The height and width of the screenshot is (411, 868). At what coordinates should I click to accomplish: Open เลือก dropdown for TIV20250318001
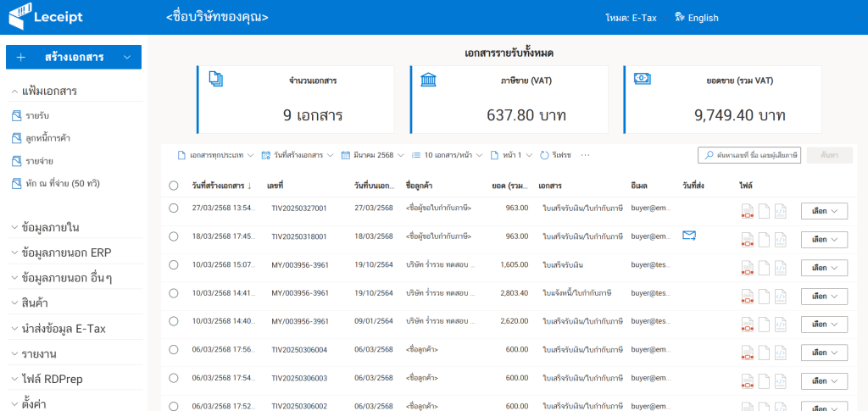tap(824, 239)
